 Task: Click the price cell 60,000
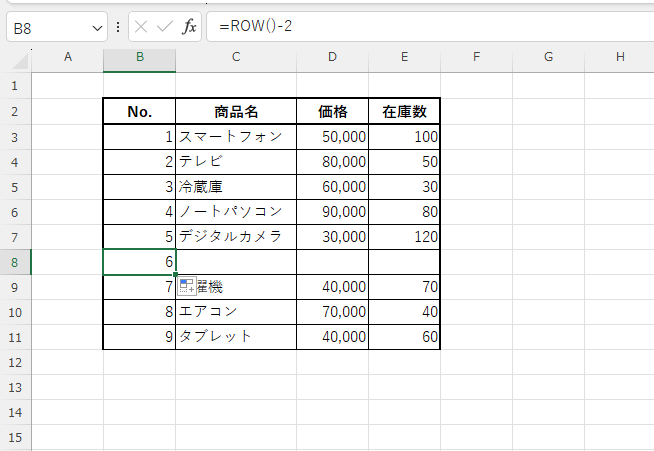[x=332, y=187]
